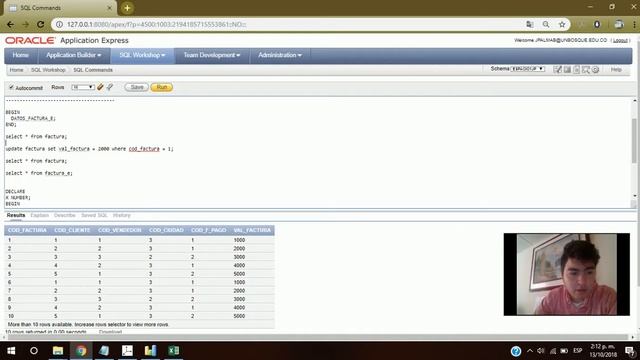
Task: Show hidden system tray icons chevron
Action: coord(530,351)
